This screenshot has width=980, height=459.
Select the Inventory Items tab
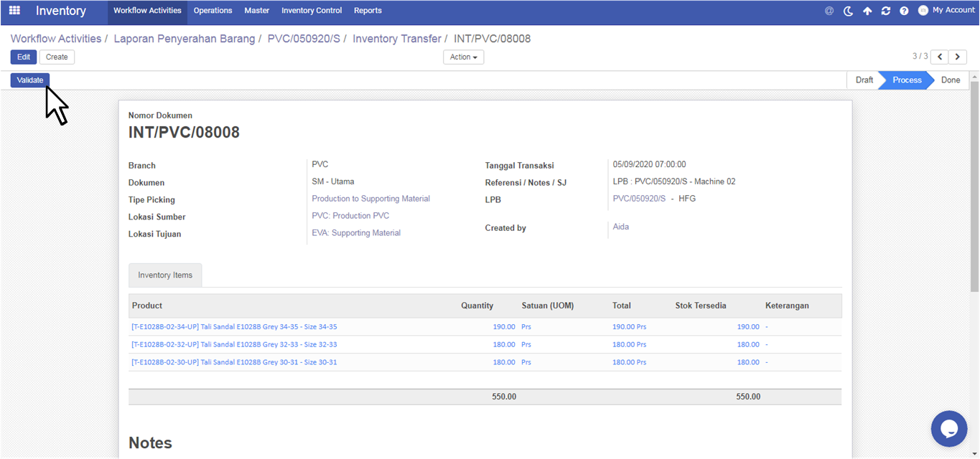coord(165,275)
